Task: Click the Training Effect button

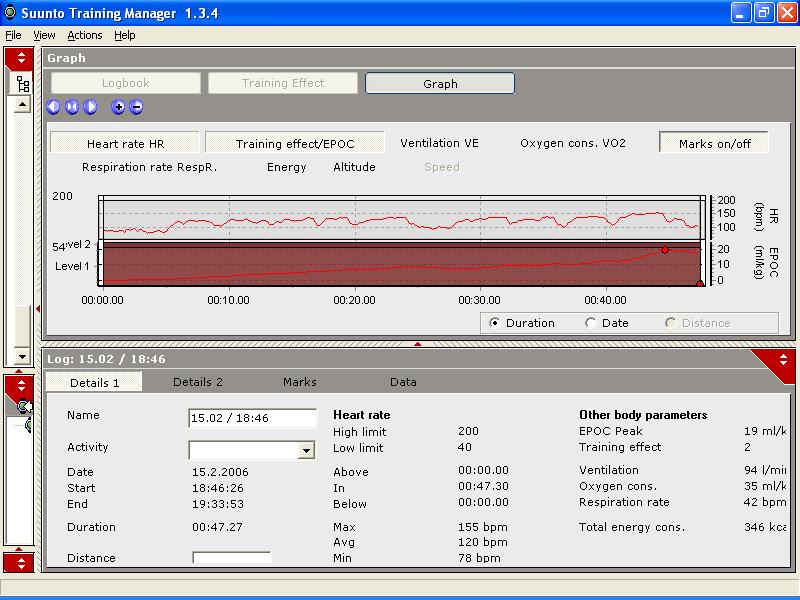Action: (283, 84)
